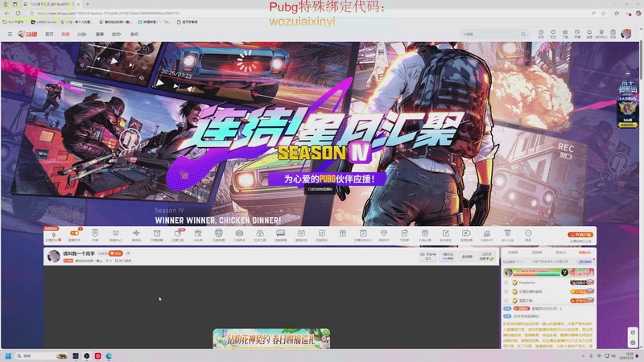
Task: Open the toolbar icon with red NEW badge
Action: pyautogui.click(x=178, y=235)
